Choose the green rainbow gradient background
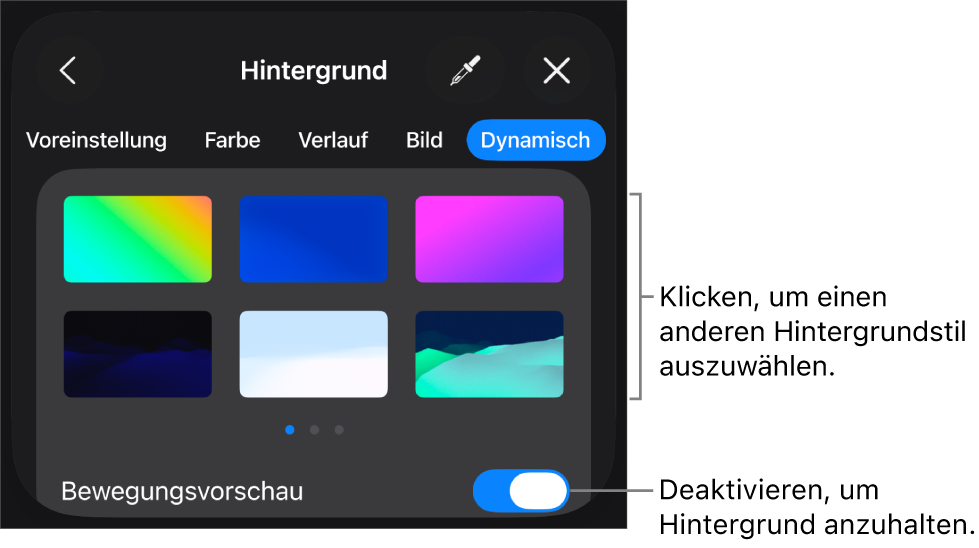The height and width of the screenshot is (548, 979). (x=137, y=239)
